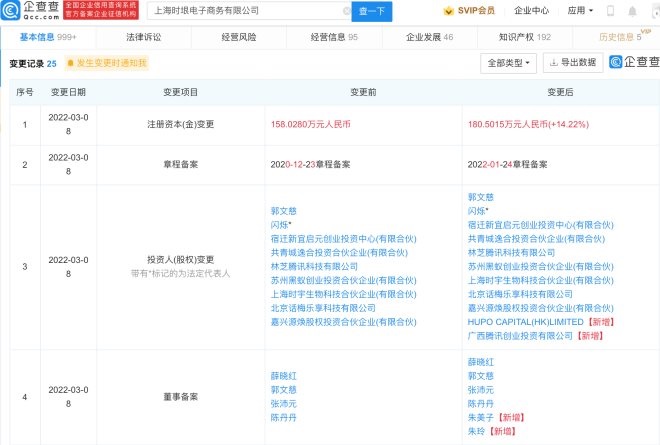Clear the search box with the X icon
The height and width of the screenshot is (445, 660).
pyautogui.click(x=346, y=11)
